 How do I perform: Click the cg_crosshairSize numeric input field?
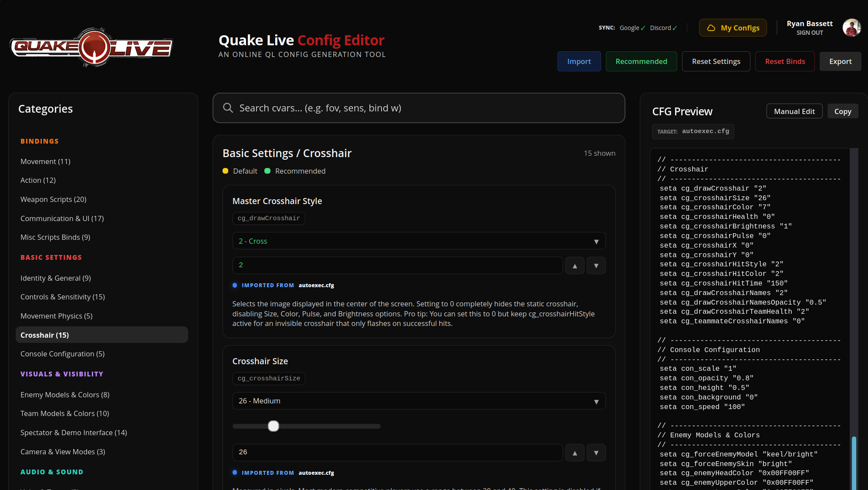397,453
